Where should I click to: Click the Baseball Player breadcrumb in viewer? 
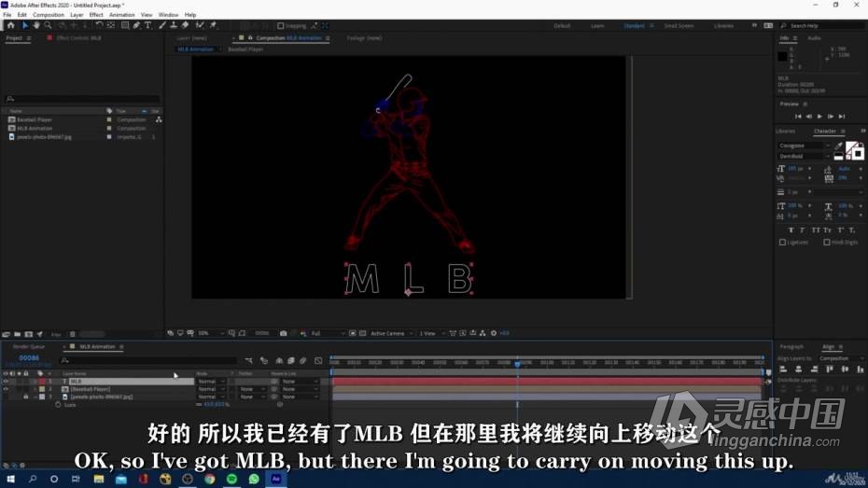[245, 49]
